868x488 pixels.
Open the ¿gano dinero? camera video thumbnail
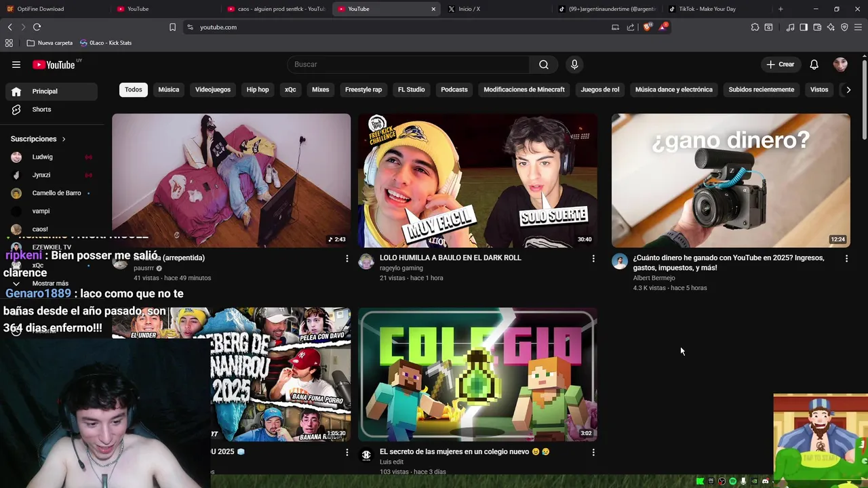pyautogui.click(x=730, y=180)
